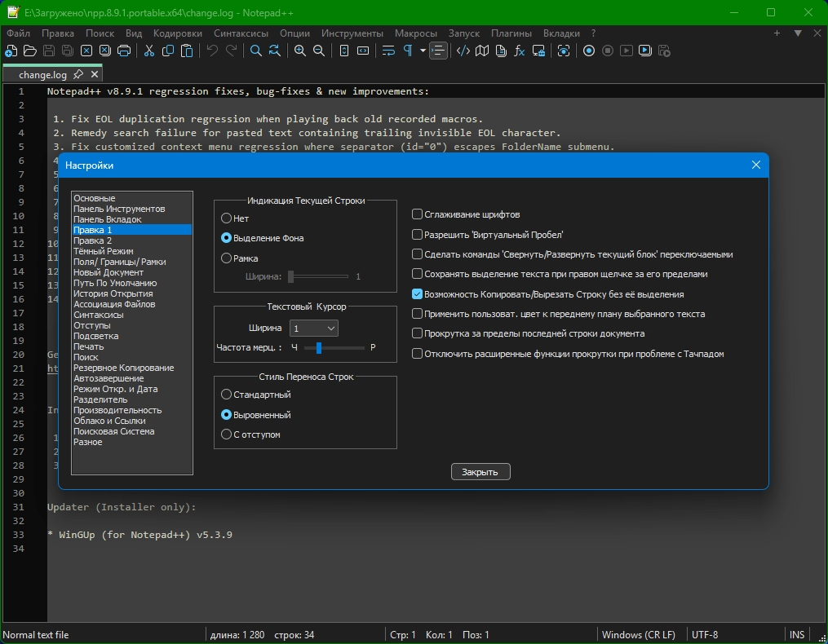Select the Рамка radio button
The width and height of the screenshot is (828, 644).
point(227,258)
